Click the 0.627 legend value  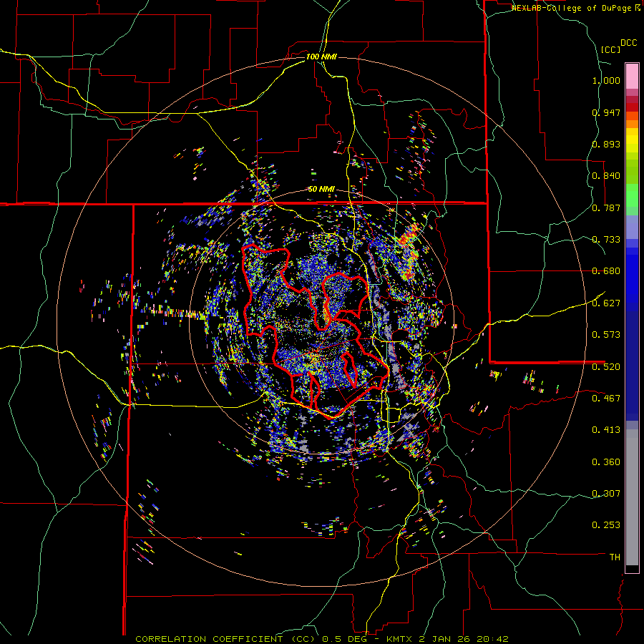(606, 303)
